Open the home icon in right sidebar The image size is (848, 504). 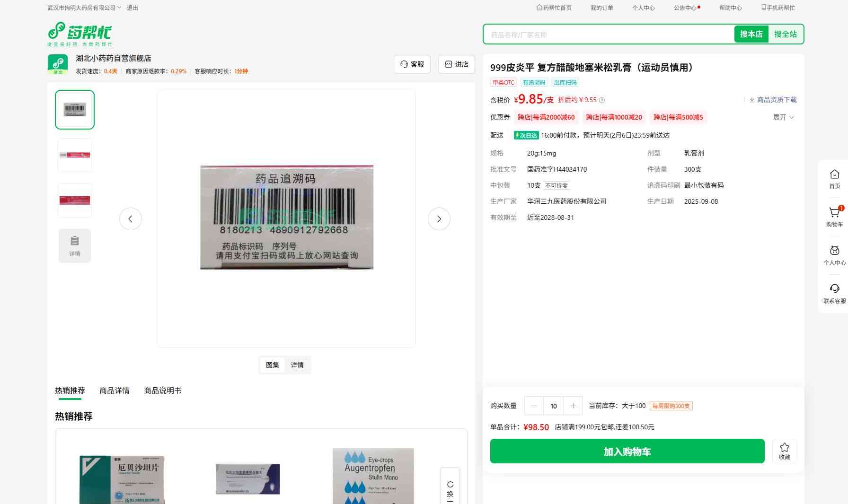pyautogui.click(x=834, y=175)
